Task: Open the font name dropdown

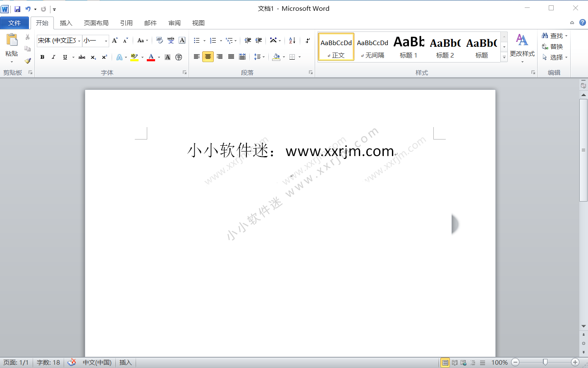Action: pos(79,41)
